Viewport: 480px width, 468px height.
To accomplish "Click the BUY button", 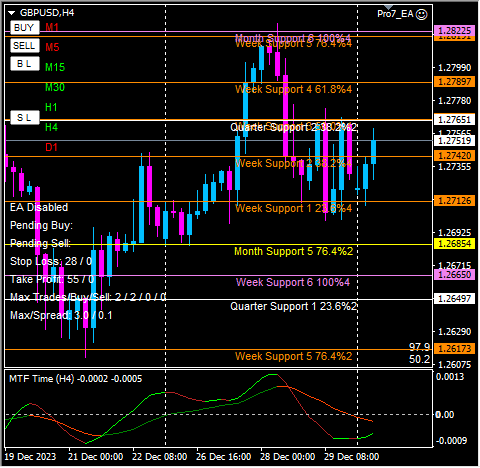I will point(25,28).
